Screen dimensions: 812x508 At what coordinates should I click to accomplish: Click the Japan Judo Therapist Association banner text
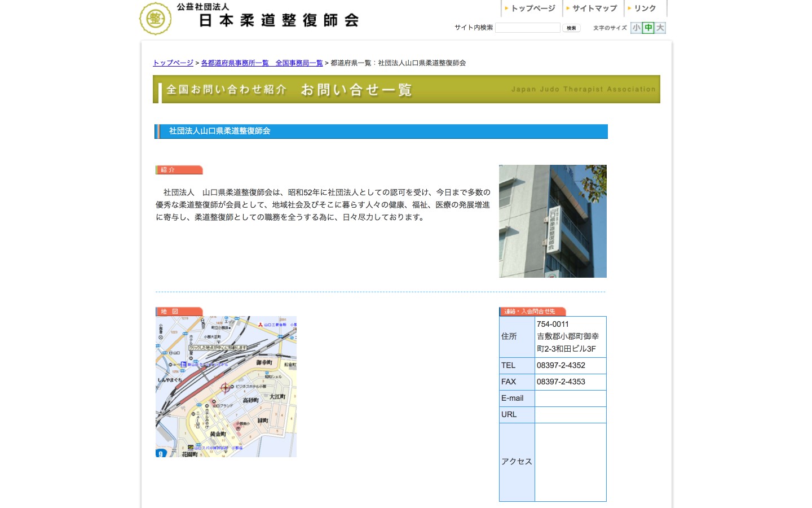[x=584, y=89]
